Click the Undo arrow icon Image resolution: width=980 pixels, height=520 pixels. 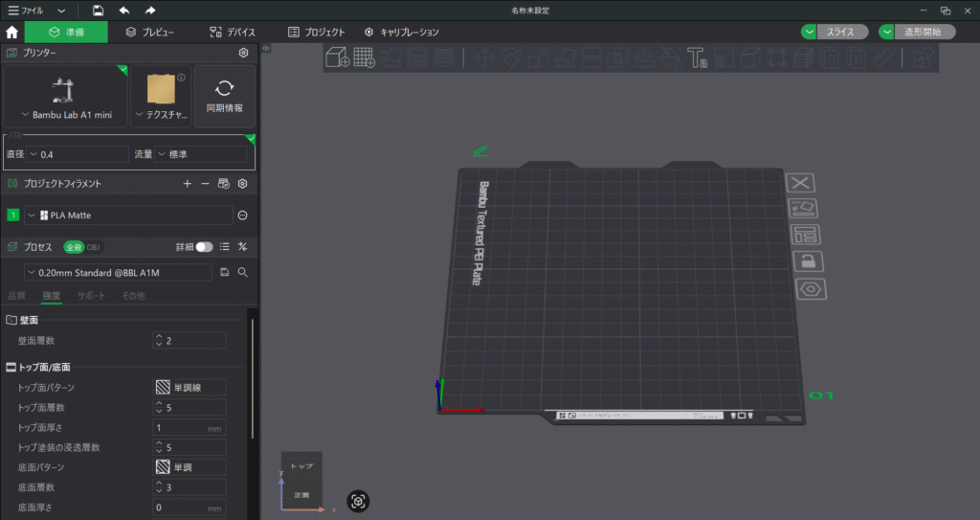click(124, 11)
